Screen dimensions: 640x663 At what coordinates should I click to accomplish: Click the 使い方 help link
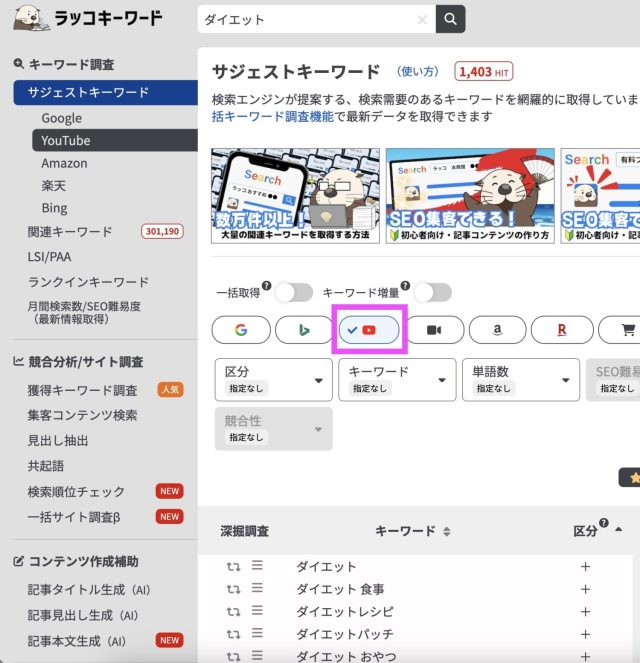pos(418,72)
